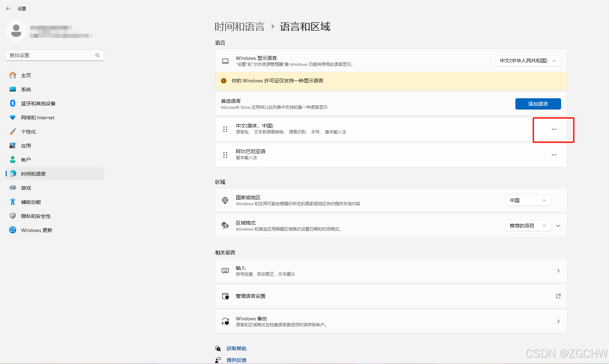
Task: Click the 系统 monitor icon
Action: (x=13, y=89)
